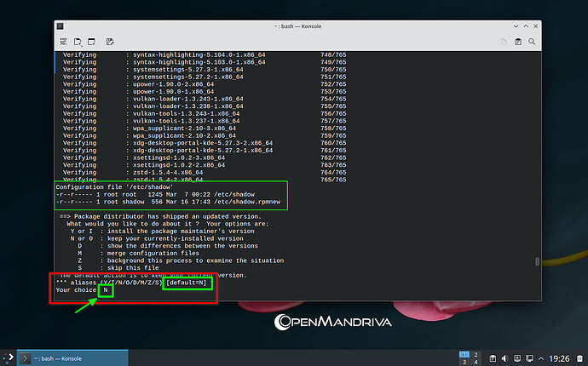Expand hidden system tray icons arrow
Viewport: 588px width, 366px height.
pos(539,357)
